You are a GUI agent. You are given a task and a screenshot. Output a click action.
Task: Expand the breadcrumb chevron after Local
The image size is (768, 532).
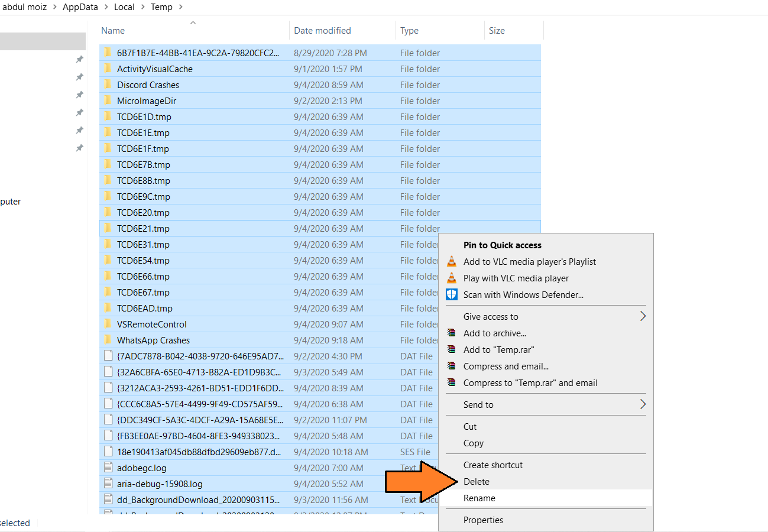[x=143, y=7]
